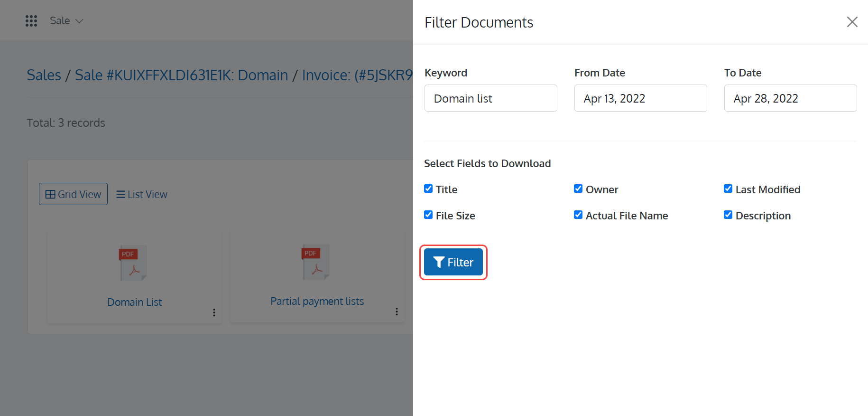Viewport: 868px width, 416px height.
Task: Apply filter with the Filter button
Action: [453, 262]
